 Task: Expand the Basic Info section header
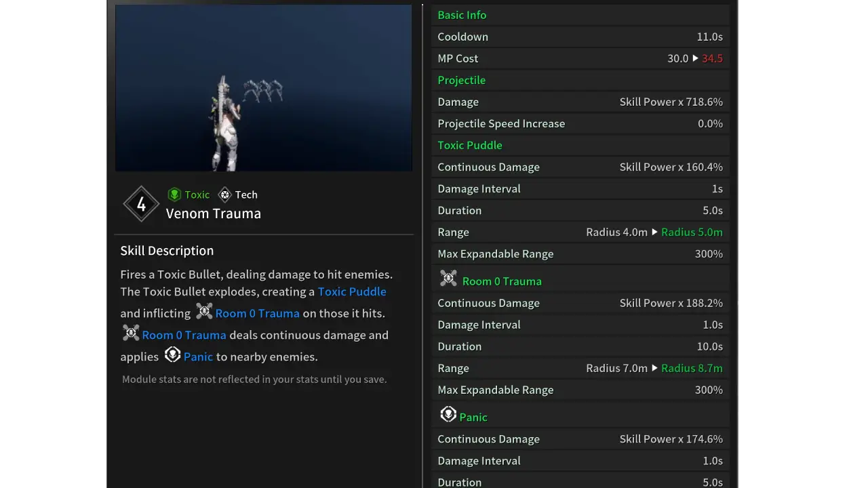[462, 15]
